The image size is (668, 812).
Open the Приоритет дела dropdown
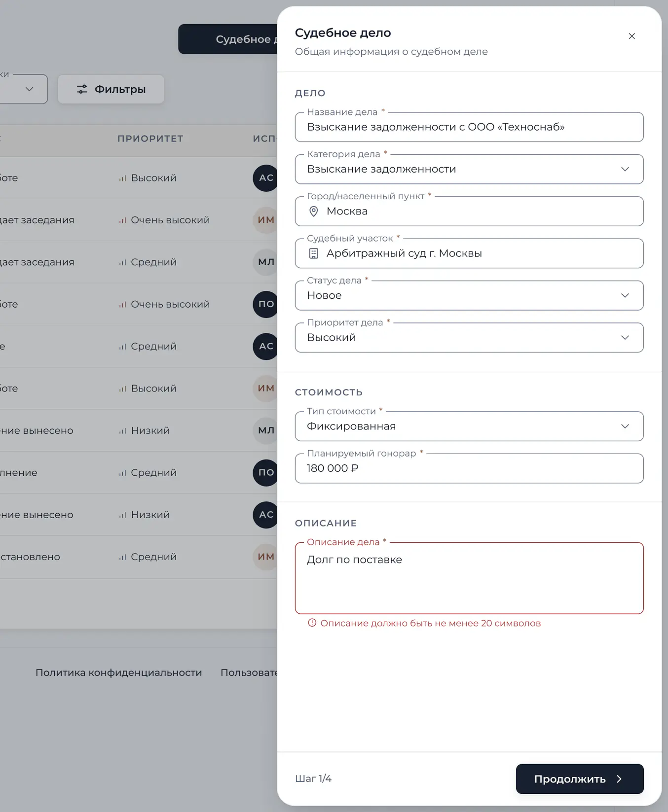[x=469, y=338]
